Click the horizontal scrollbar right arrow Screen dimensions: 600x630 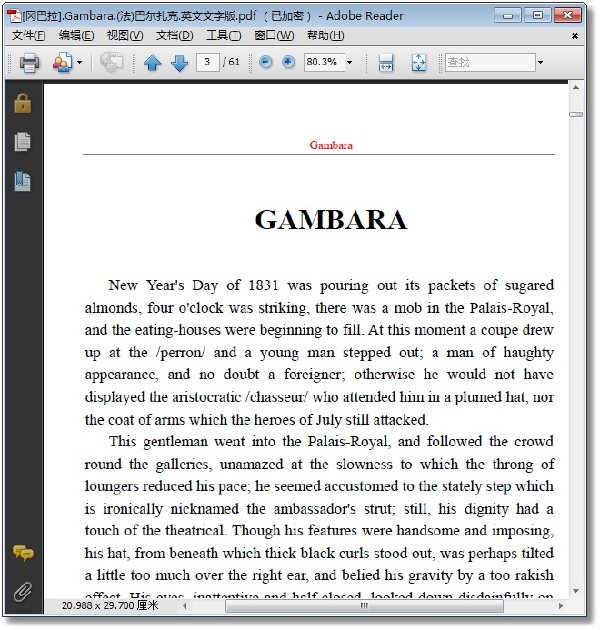pyautogui.click(x=561, y=605)
